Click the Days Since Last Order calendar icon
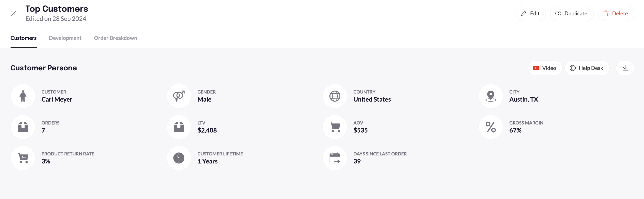Viewport: 644px width, 199px height. click(335, 158)
